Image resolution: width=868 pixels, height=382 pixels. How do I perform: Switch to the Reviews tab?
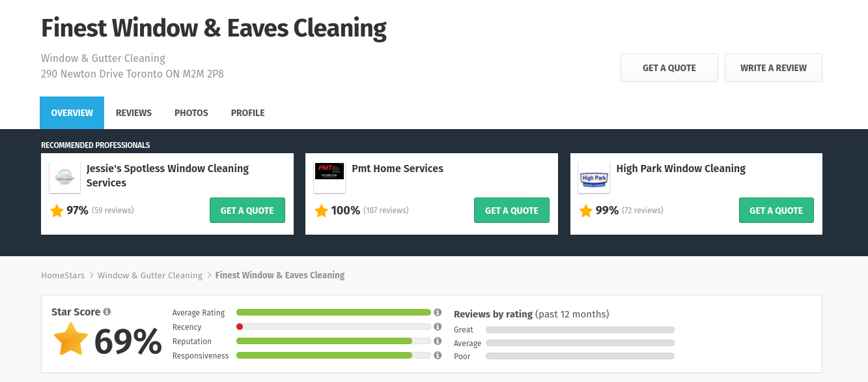point(133,113)
